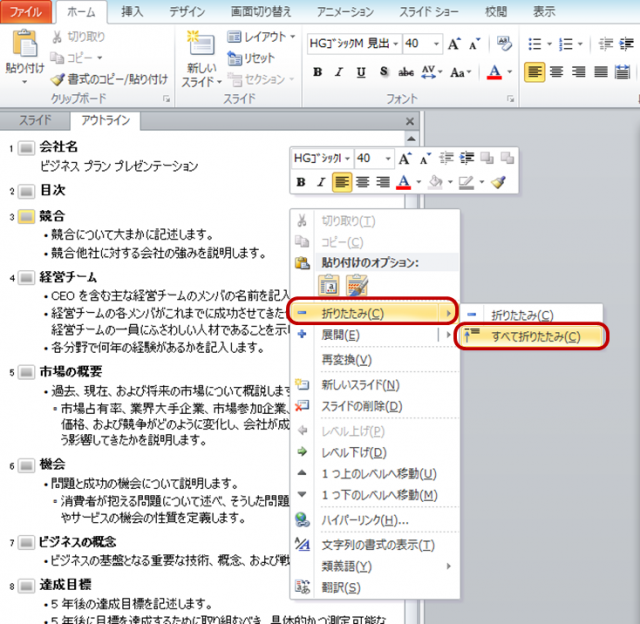This screenshot has height=624, width=640.
Task: Click the strikethrough abc icon in the ribbon
Action: 406,72
